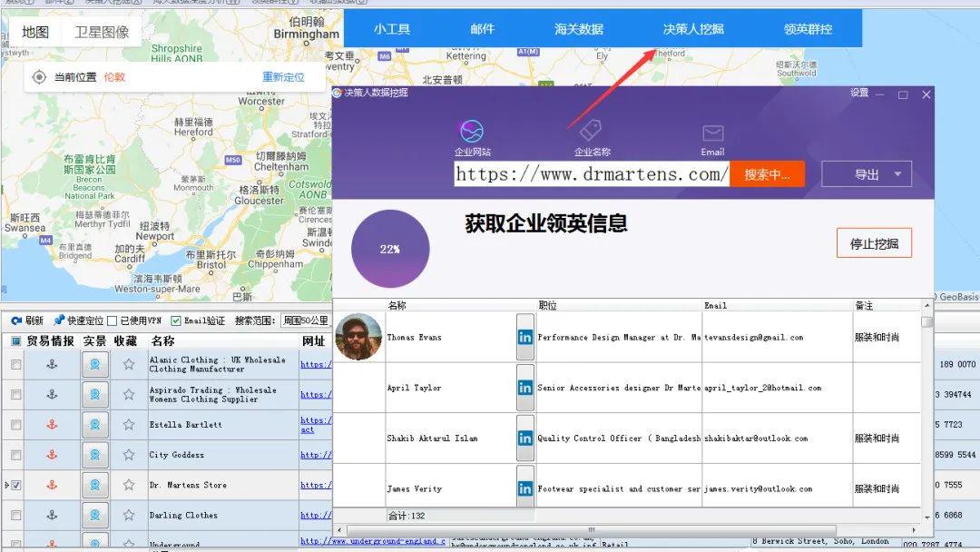Screen dimensions: 980x552
Task: Favorite Alanic Clothing with star icon
Action: 129,364
